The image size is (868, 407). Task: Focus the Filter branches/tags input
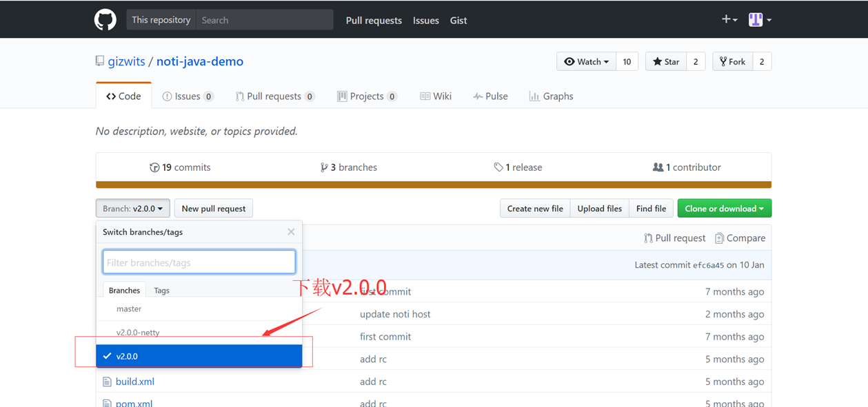pos(199,262)
